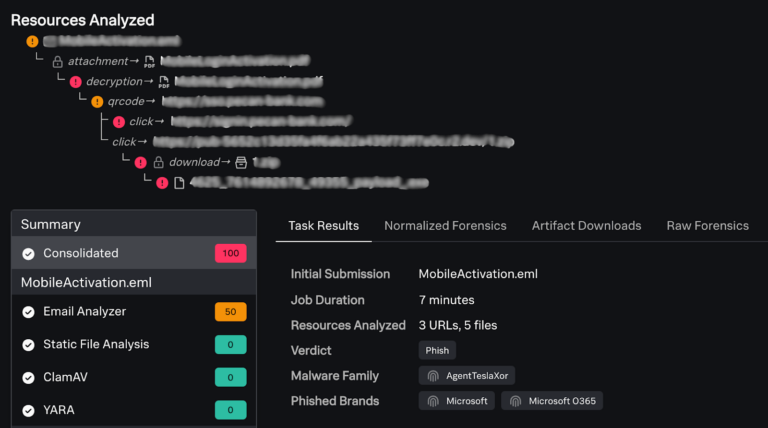
Task: Select the download zip tree node
Action: click(x=266, y=162)
